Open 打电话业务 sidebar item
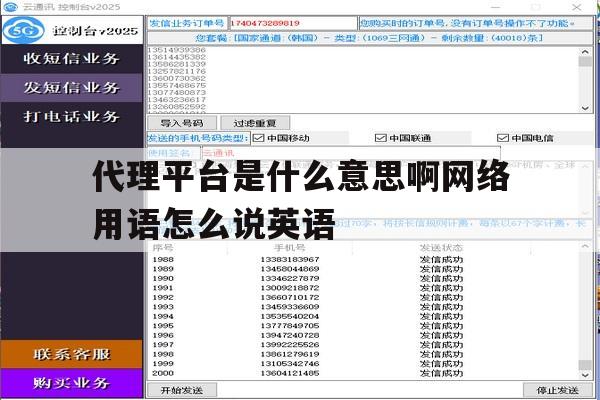Screen dimensions: 600x400 [71, 116]
